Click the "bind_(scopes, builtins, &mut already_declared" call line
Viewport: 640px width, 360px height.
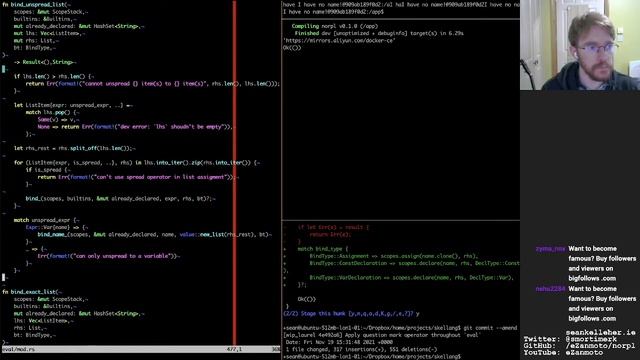(120, 199)
